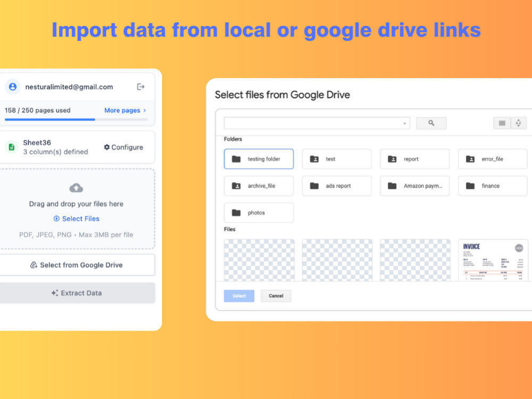Open the finance folder
Screen dimensions: 532x399
click(x=493, y=186)
